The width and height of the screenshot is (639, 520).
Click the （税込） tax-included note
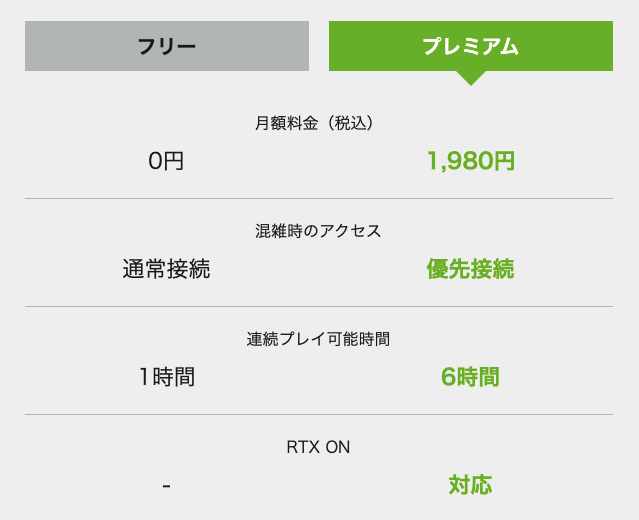tap(350, 123)
